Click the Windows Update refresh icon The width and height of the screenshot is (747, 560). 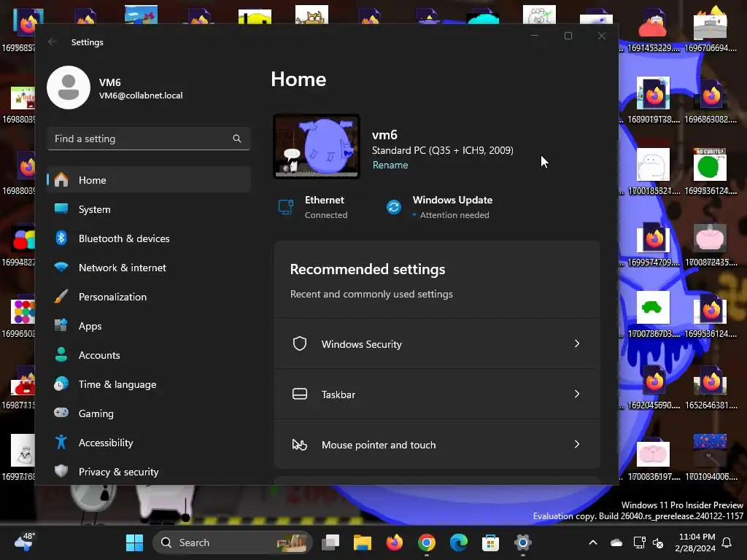[x=393, y=207]
